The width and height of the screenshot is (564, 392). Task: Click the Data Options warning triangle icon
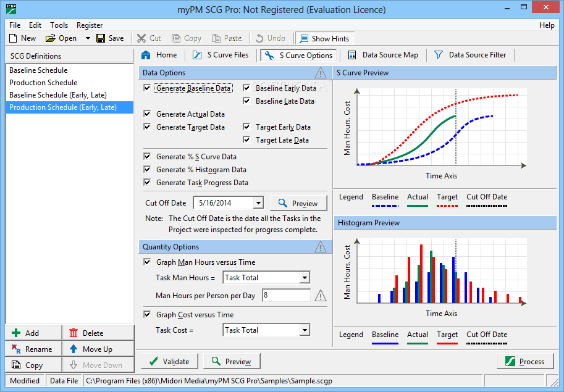coord(321,73)
